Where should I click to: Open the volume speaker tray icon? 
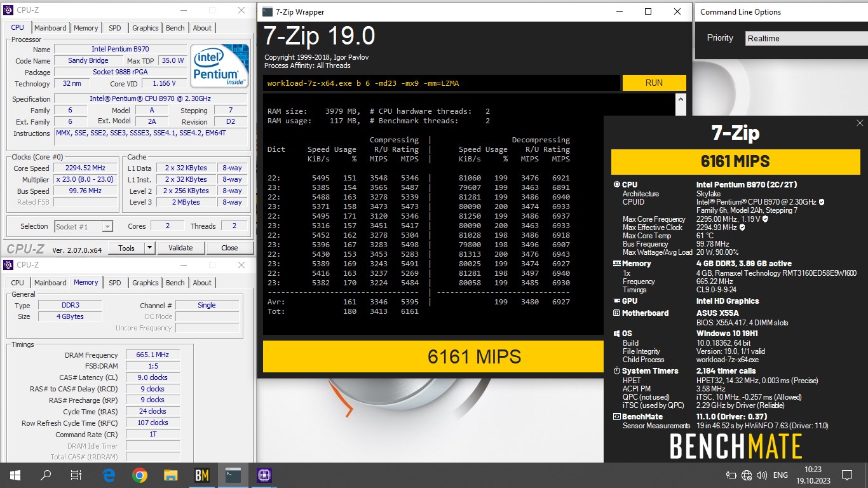point(761,475)
